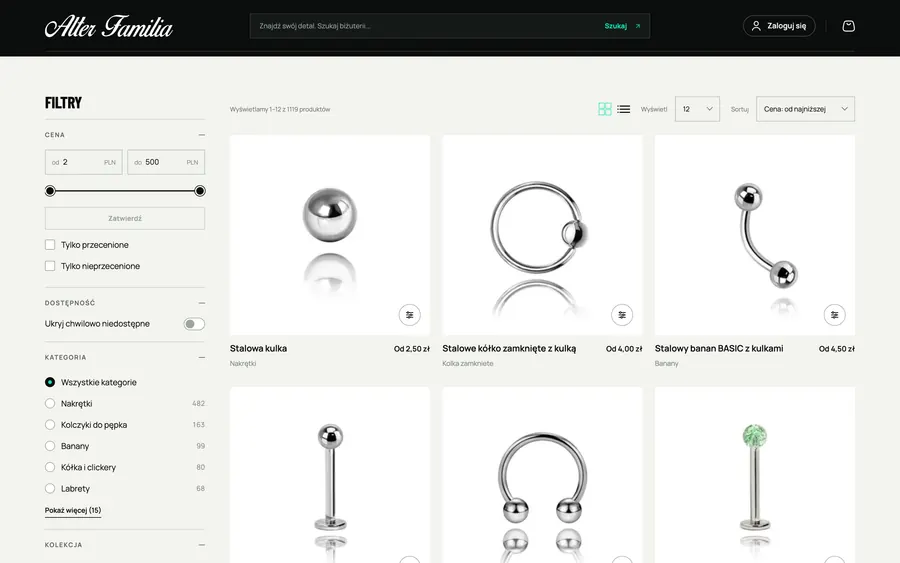900x563 pixels.
Task: Open variant options on Stalowa kulka card
Action: [409, 314]
